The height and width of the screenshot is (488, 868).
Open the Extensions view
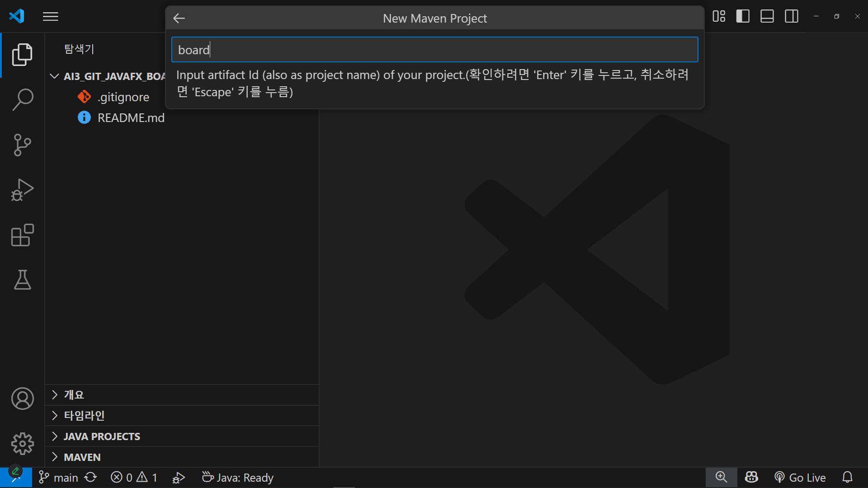click(22, 235)
